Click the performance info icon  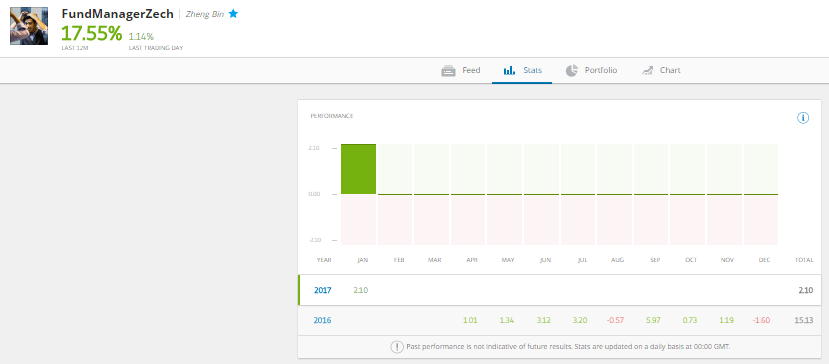coord(803,118)
